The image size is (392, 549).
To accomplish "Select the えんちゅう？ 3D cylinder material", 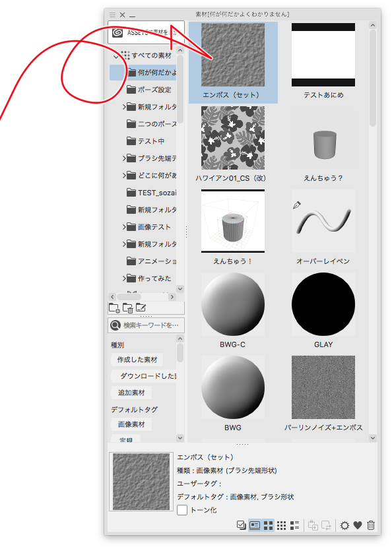I will click(323, 138).
